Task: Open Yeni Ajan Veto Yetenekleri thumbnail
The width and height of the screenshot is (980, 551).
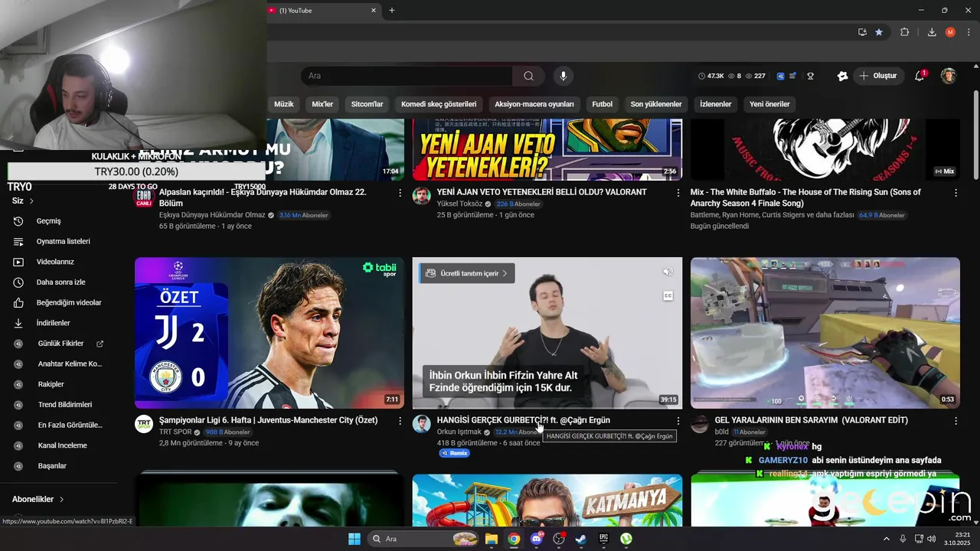Action: [547, 150]
